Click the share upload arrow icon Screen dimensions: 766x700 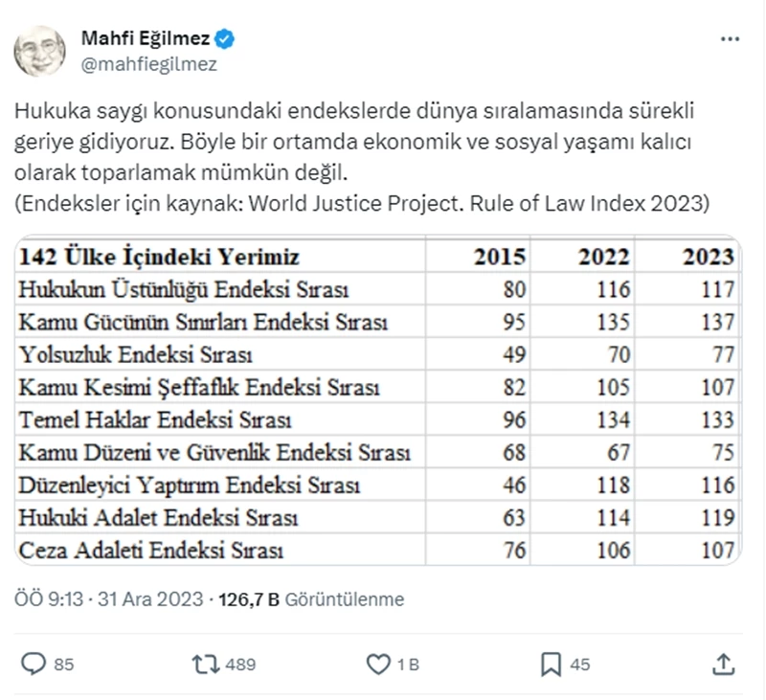(725, 663)
